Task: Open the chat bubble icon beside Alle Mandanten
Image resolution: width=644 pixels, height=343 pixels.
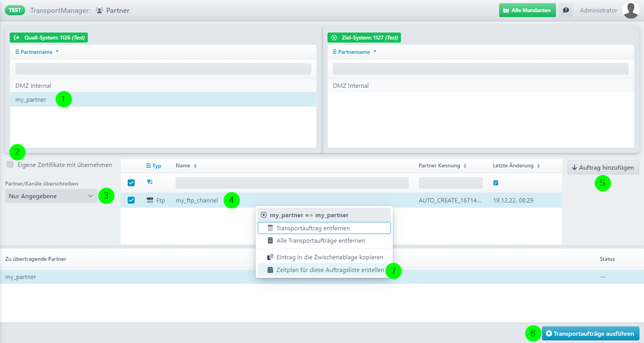Action: (x=566, y=10)
